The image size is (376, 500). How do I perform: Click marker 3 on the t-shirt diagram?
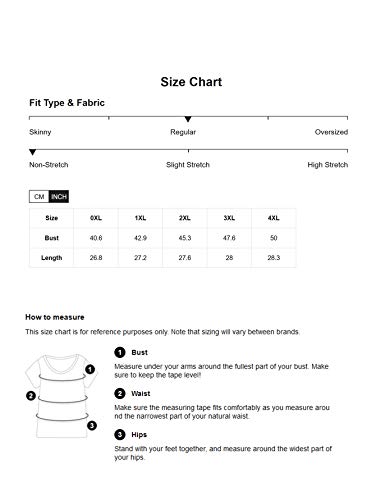click(92, 426)
